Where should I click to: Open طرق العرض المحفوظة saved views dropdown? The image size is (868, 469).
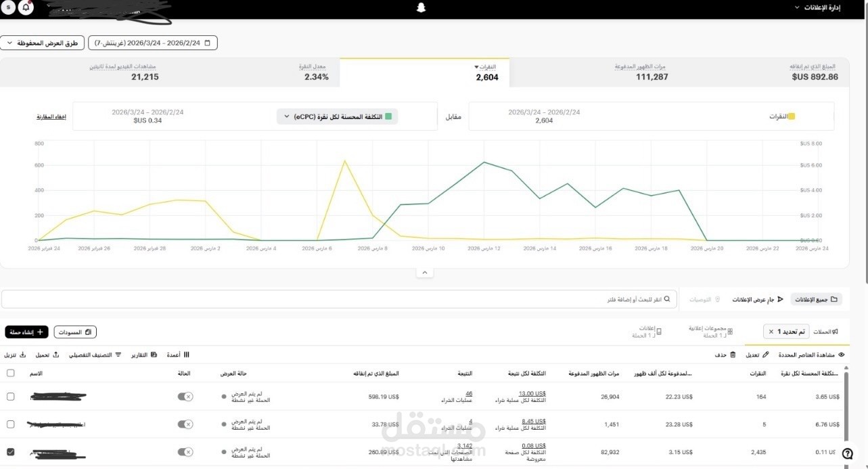[x=42, y=43]
